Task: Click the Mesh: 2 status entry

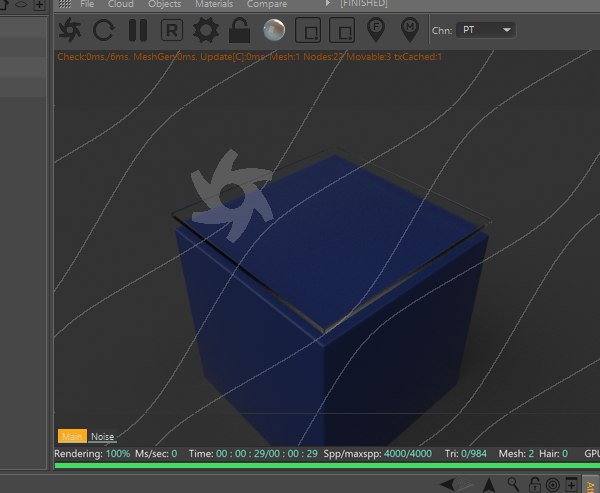Action: click(516, 454)
